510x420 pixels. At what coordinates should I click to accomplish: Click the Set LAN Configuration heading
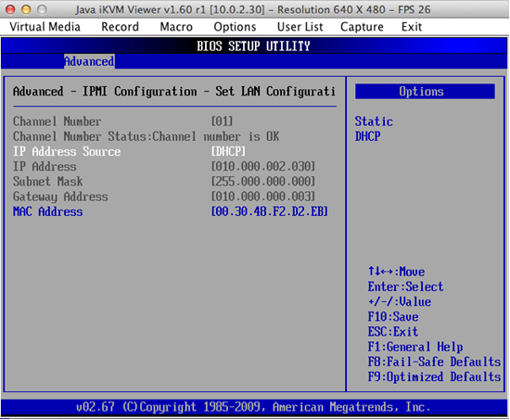[174, 92]
